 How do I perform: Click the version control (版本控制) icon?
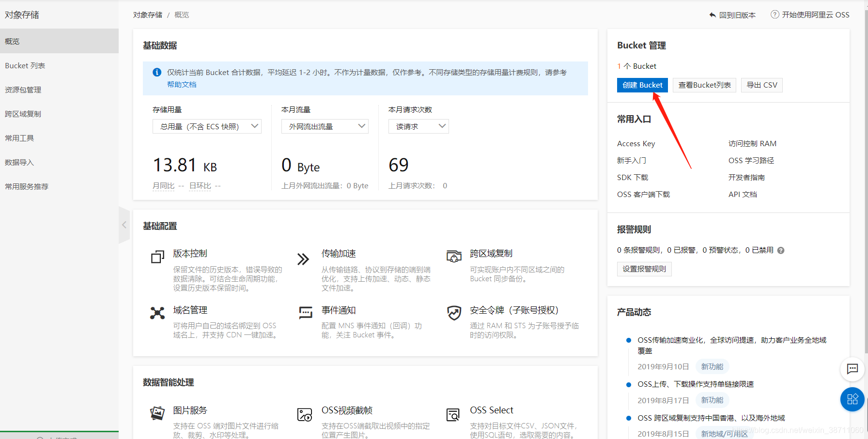coord(157,257)
